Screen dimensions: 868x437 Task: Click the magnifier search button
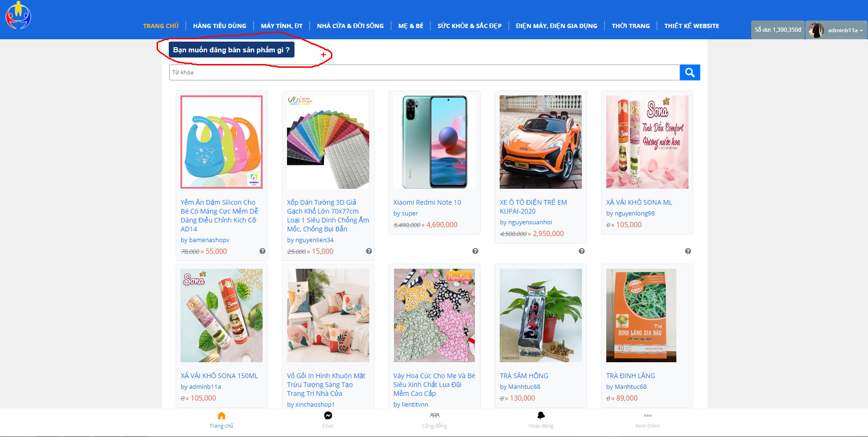[689, 72]
